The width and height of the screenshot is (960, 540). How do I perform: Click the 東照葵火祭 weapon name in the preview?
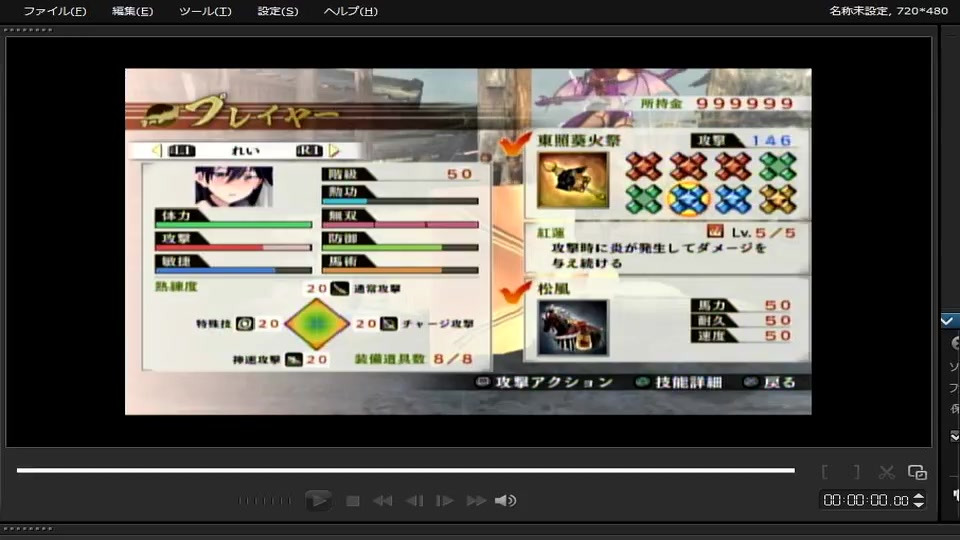pos(579,140)
